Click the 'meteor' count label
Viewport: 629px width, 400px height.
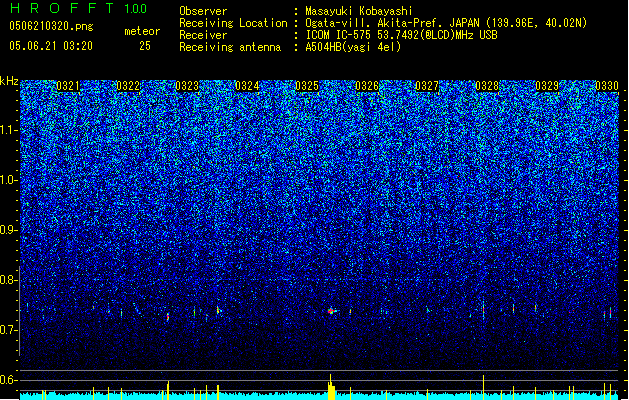coord(142,31)
